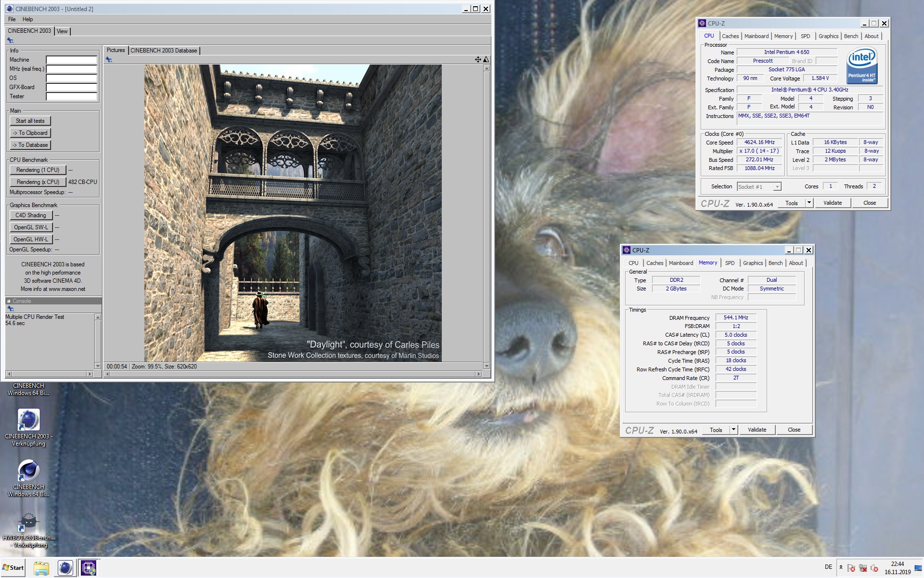Click the GFX-Board input field
This screenshot has width=924, height=578.
click(x=71, y=88)
